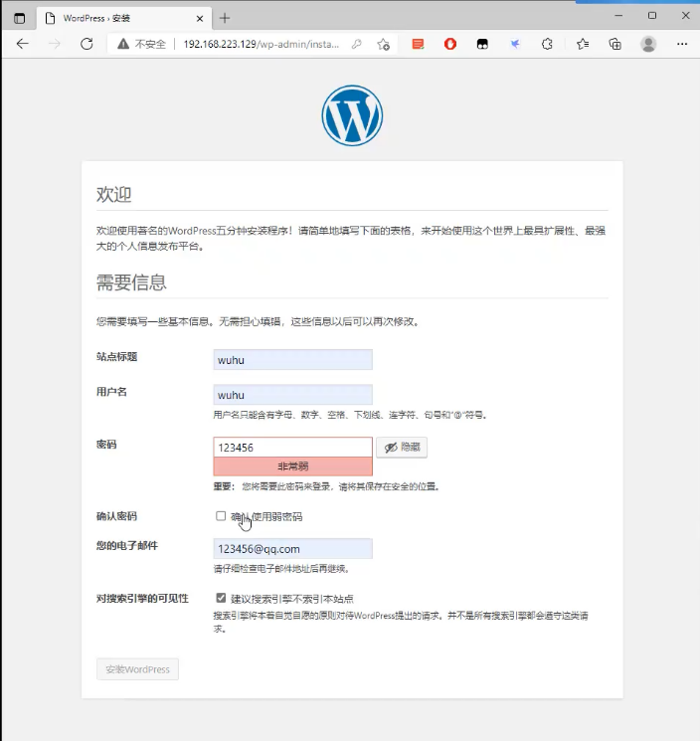Focus the 站点标题 input field
Image resolution: width=700 pixels, height=741 pixels.
(293, 360)
